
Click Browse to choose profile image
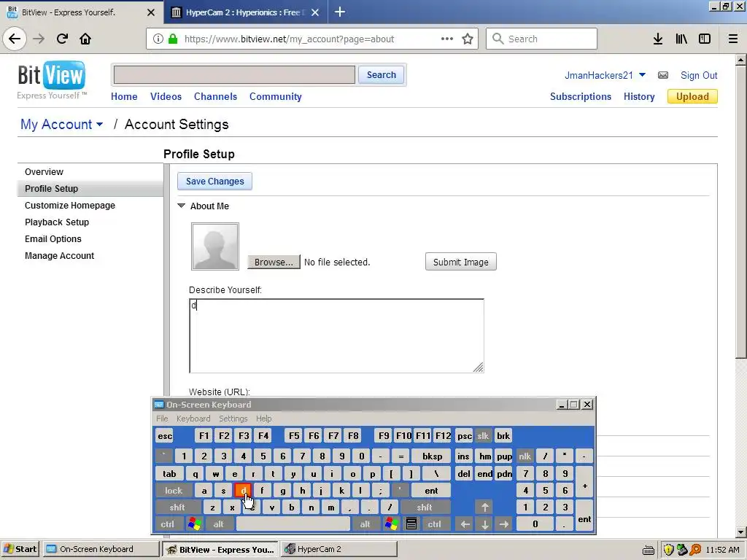click(x=274, y=262)
